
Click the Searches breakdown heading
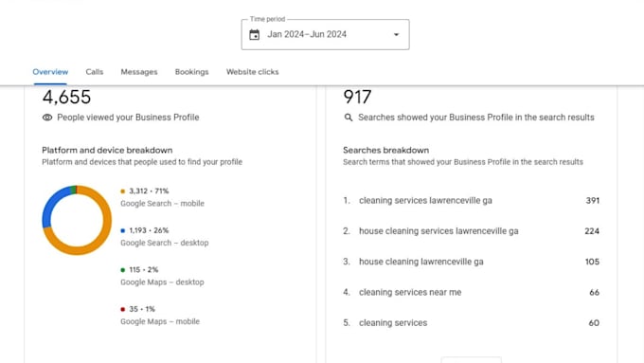[x=386, y=150]
